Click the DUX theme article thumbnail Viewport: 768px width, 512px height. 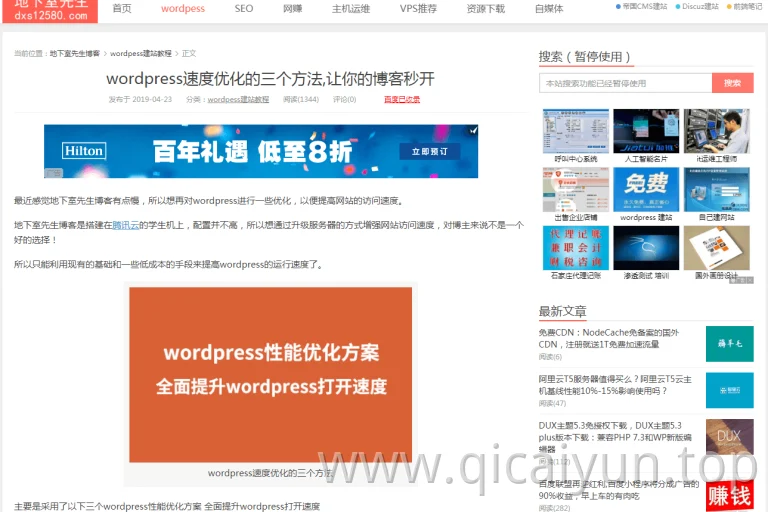tap(729, 437)
